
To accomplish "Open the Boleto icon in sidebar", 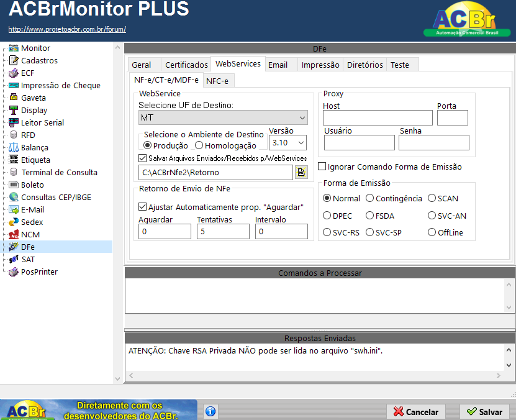I will coord(14,185).
